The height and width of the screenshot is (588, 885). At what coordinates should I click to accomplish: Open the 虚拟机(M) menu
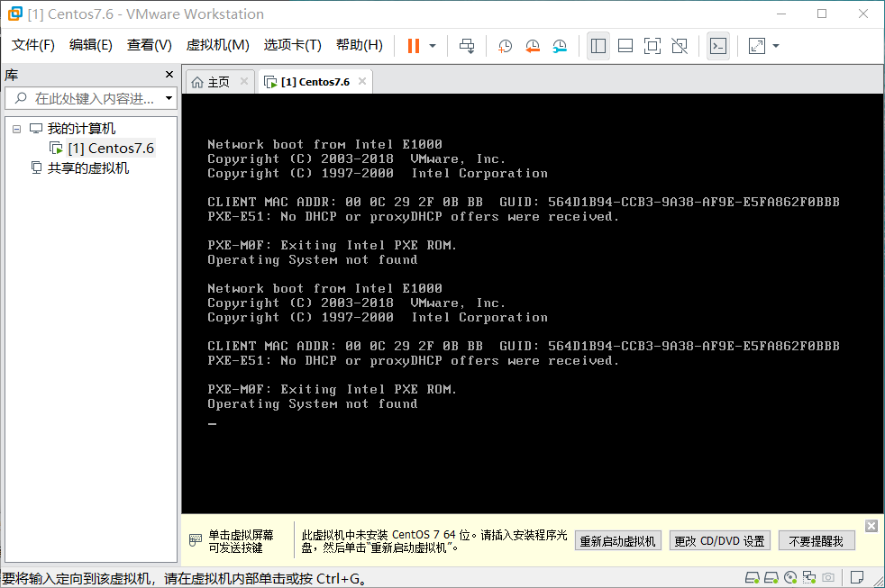point(218,45)
